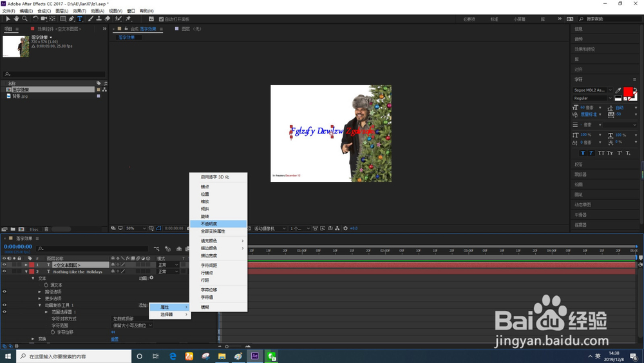This screenshot has height=363, width=644.
Task: Toggle Faux Italic in Character panel
Action: (x=591, y=153)
